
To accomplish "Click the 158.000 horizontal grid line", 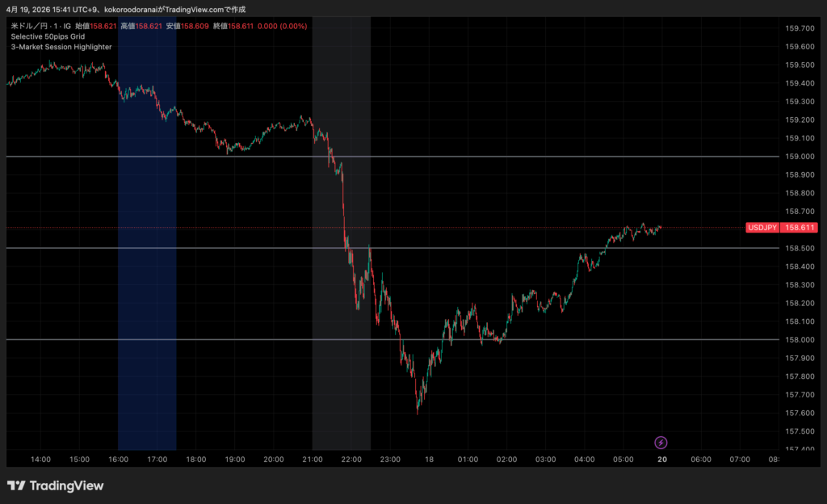I will click(x=565, y=340).
